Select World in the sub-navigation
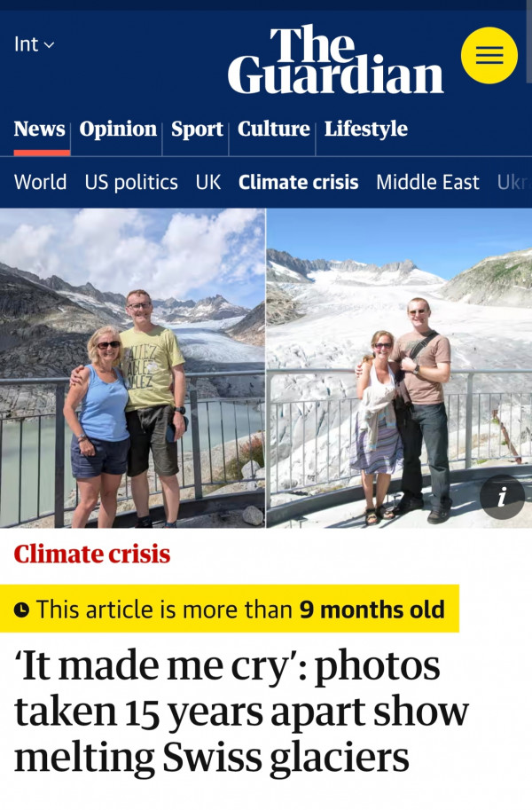The image size is (532, 810). 40,183
